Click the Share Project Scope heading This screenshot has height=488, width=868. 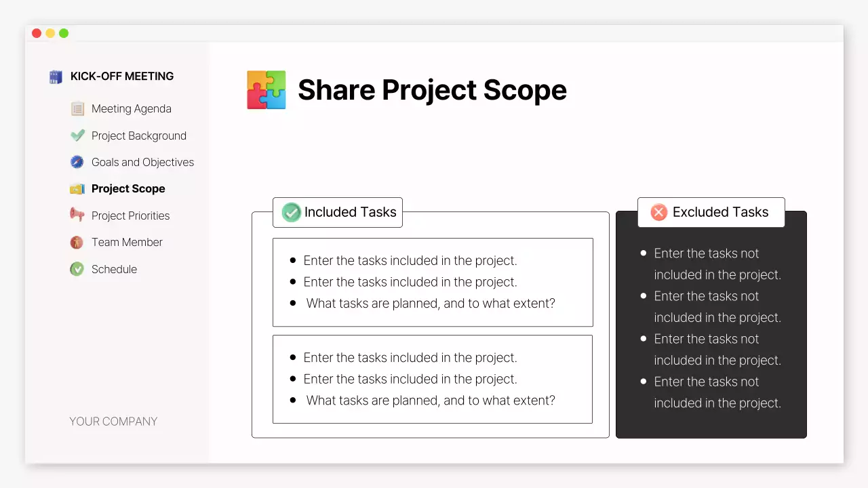(x=432, y=90)
